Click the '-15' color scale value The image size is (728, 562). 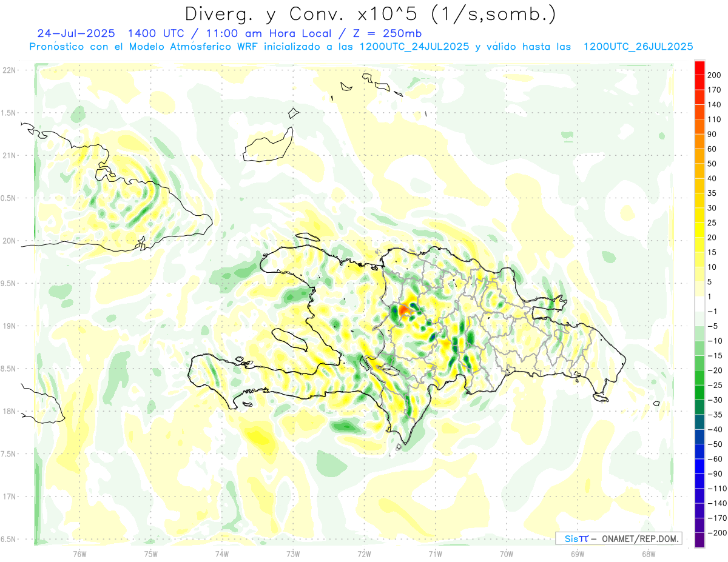(x=714, y=355)
